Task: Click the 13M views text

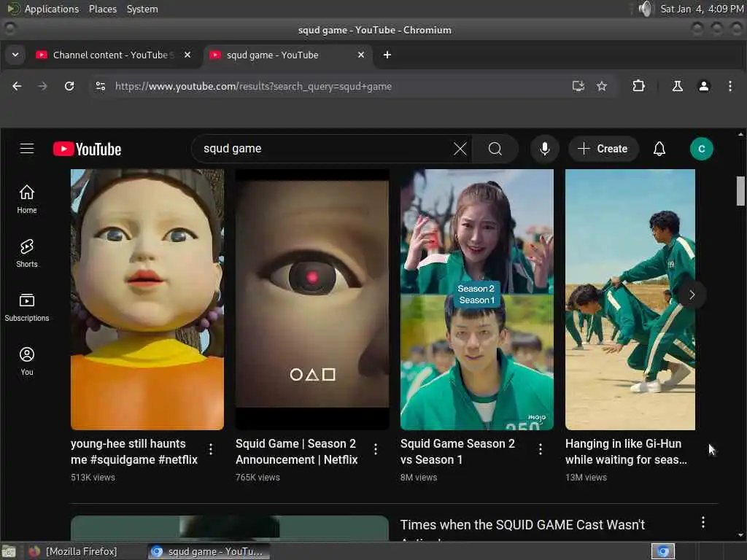Action: [x=586, y=477]
